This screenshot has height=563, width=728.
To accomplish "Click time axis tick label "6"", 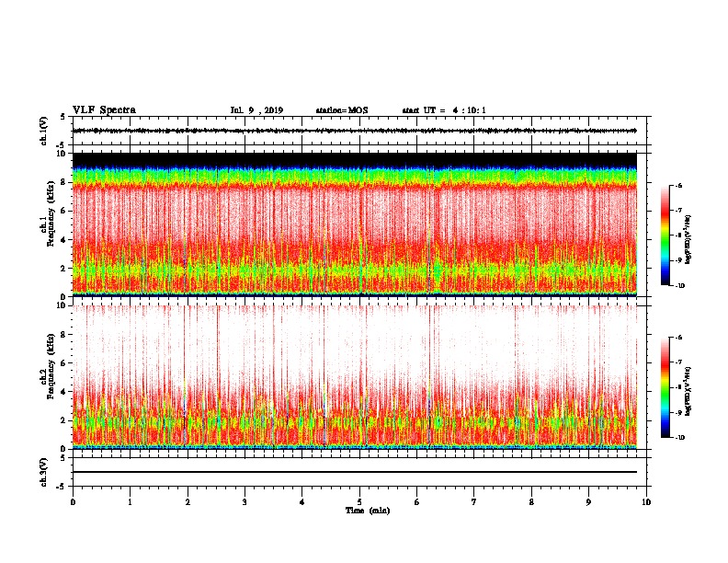I will coord(417,502).
